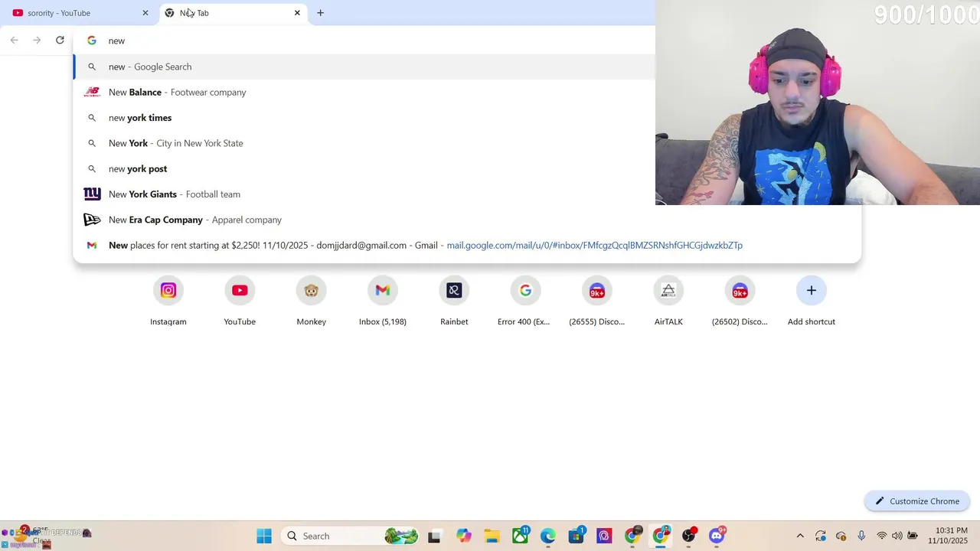Pick 'new york post' suggestion

364,168
